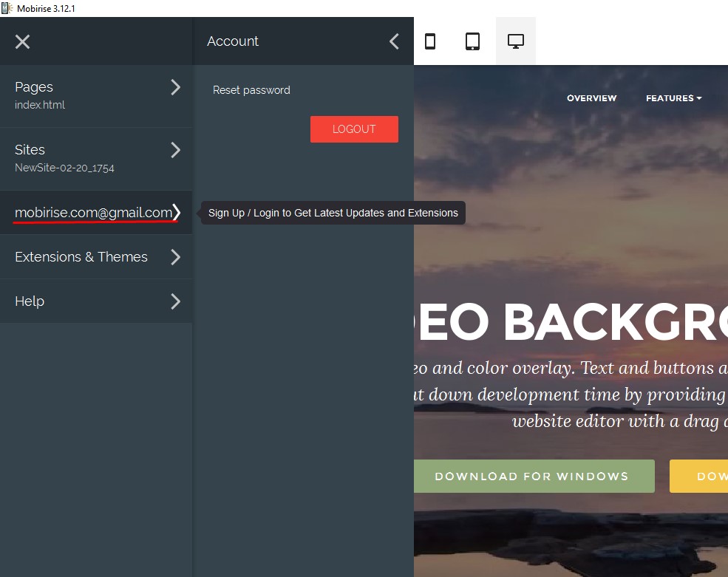Expand the Pages menu chevron
The width and height of the screenshot is (728, 577).
pyautogui.click(x=175, y=87)
